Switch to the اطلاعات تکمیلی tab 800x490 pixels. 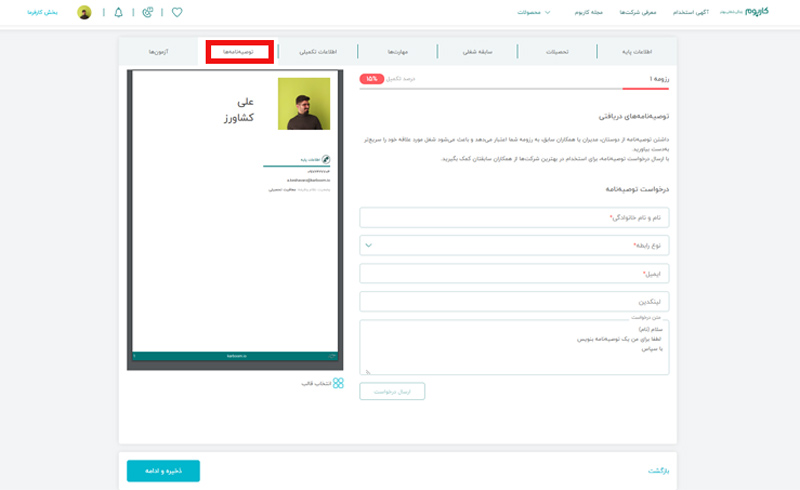(318, 52)
